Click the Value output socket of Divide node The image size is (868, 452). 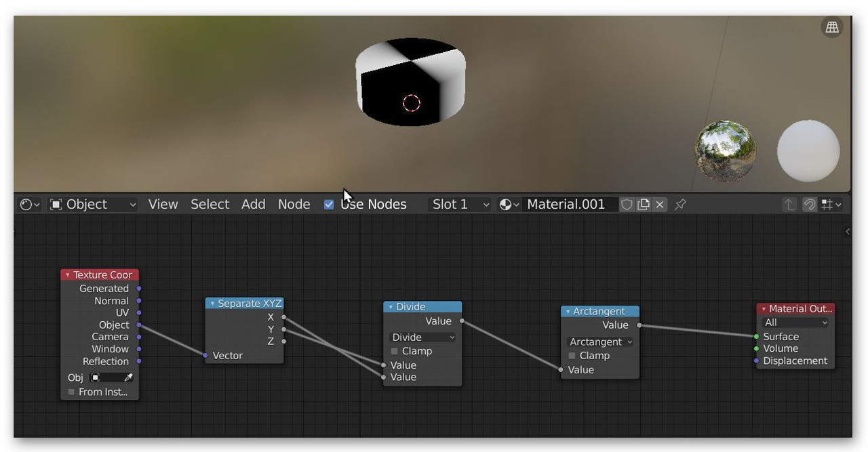[462, 321]
